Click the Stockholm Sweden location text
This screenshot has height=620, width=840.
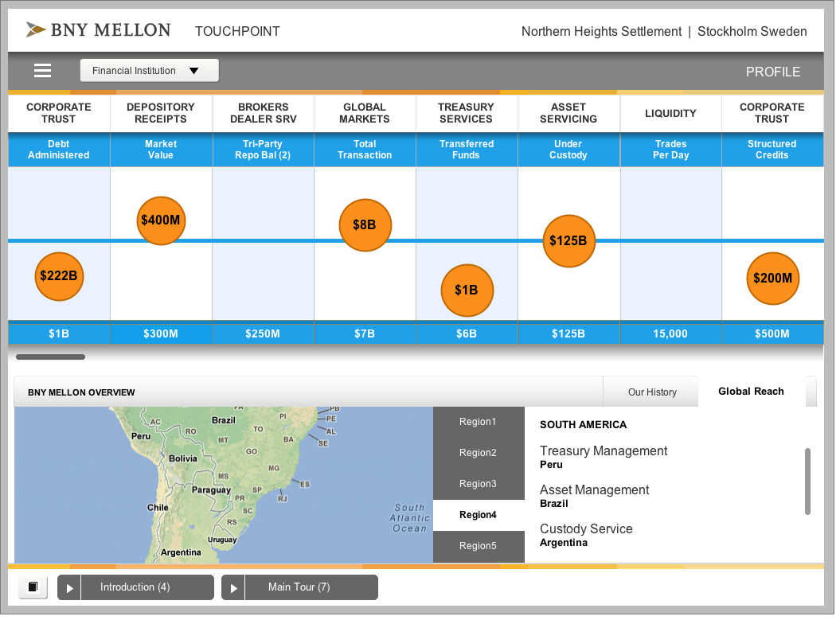[x=752, y=32]
